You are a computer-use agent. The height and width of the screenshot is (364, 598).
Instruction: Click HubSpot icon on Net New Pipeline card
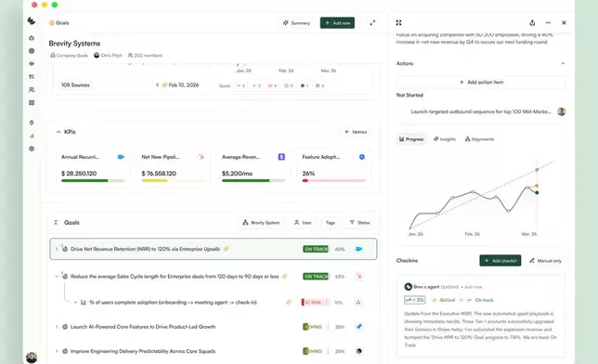tap(201, 157)
